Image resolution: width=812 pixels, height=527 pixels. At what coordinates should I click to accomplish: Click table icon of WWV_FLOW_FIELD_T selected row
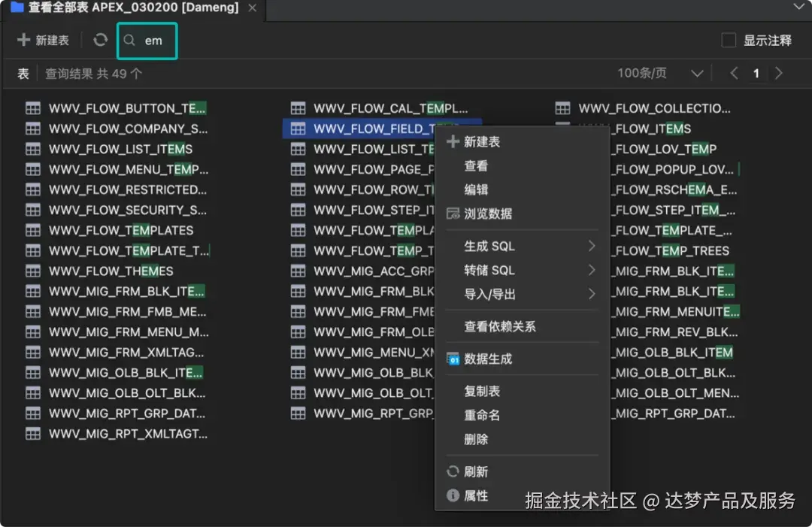point(298,129)
